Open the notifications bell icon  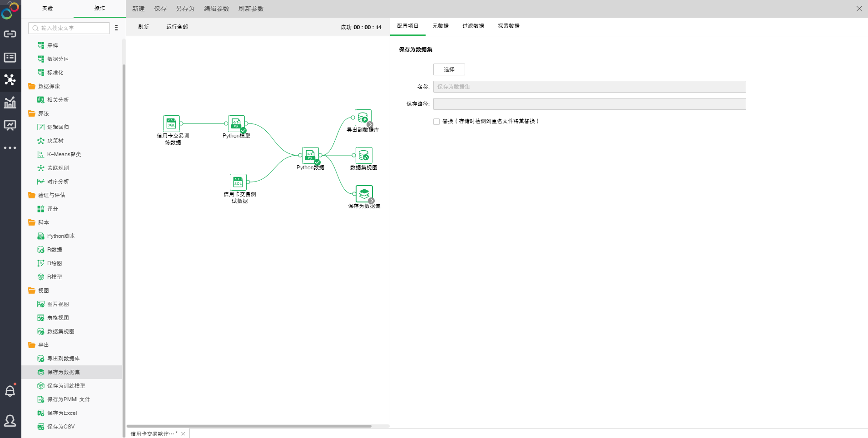point(10,391)
